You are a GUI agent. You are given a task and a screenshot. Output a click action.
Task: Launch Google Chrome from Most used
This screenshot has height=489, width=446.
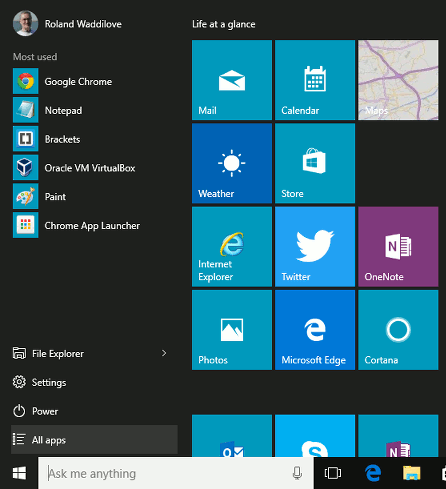pos(93,81)
